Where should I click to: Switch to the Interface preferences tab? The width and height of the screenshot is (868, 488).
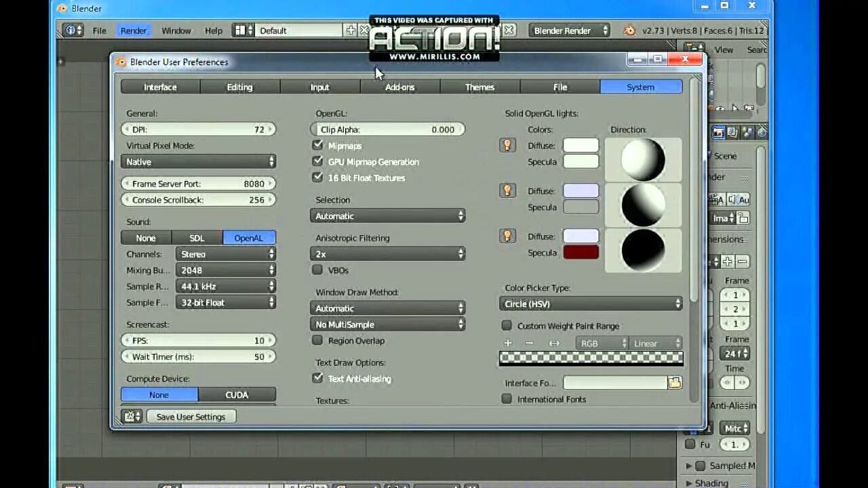[x=160, y=87]
